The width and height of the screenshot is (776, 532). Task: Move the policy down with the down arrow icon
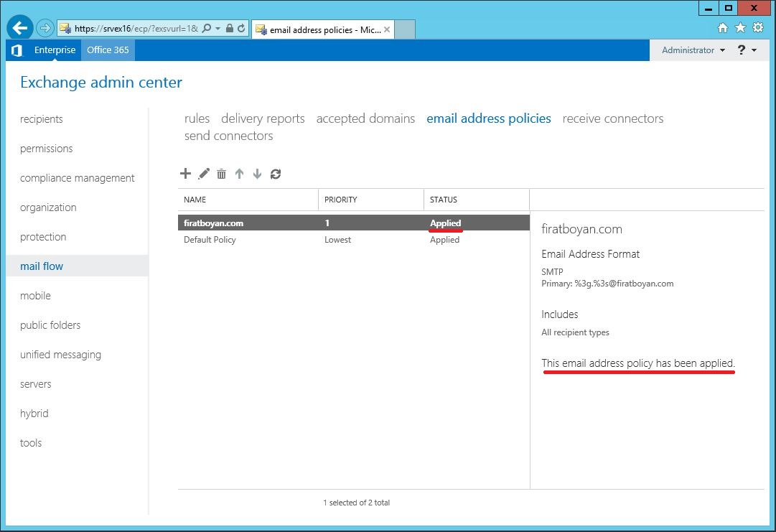[257, 174]
